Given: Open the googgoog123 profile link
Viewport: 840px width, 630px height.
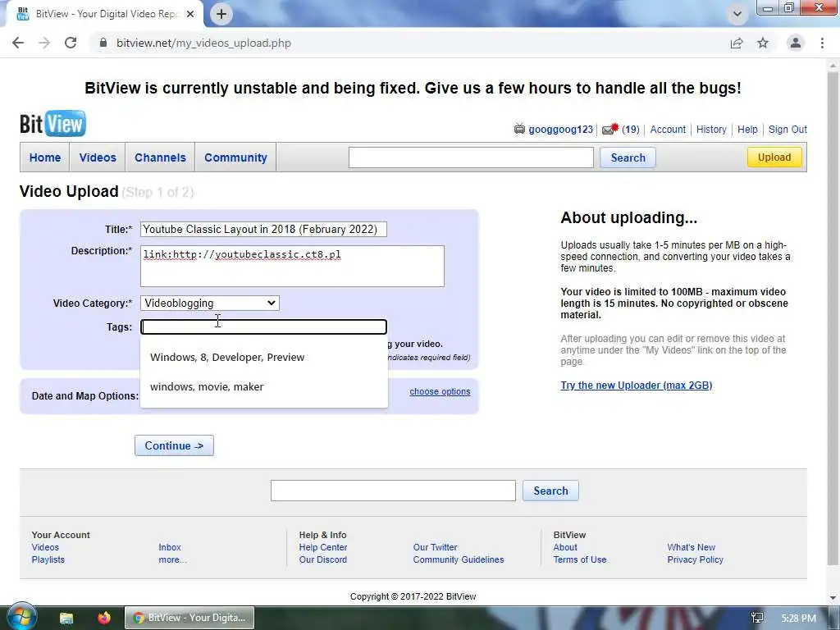Looking at the screenshot, I should (560, 129).
